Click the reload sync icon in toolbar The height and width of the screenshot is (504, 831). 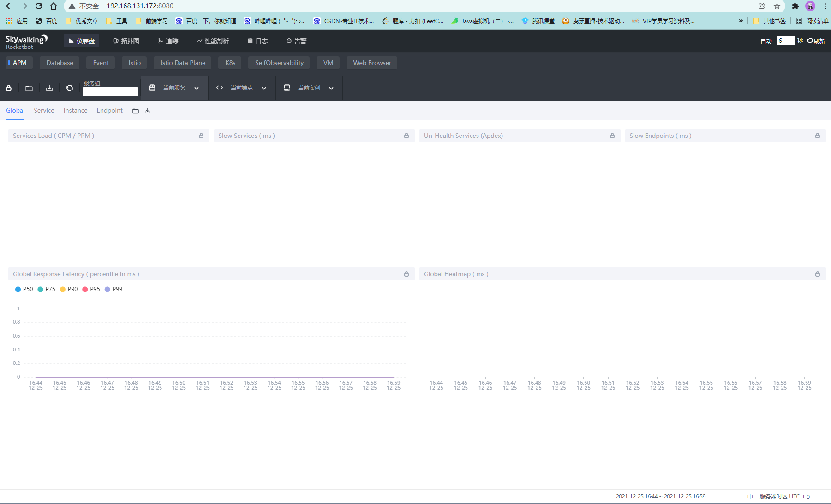click(x=70, y=88)
